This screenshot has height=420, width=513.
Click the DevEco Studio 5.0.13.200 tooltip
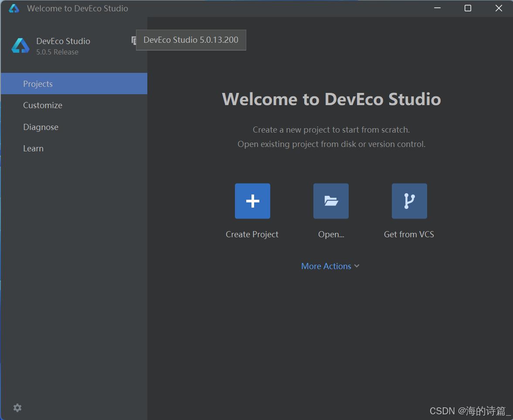191,40
